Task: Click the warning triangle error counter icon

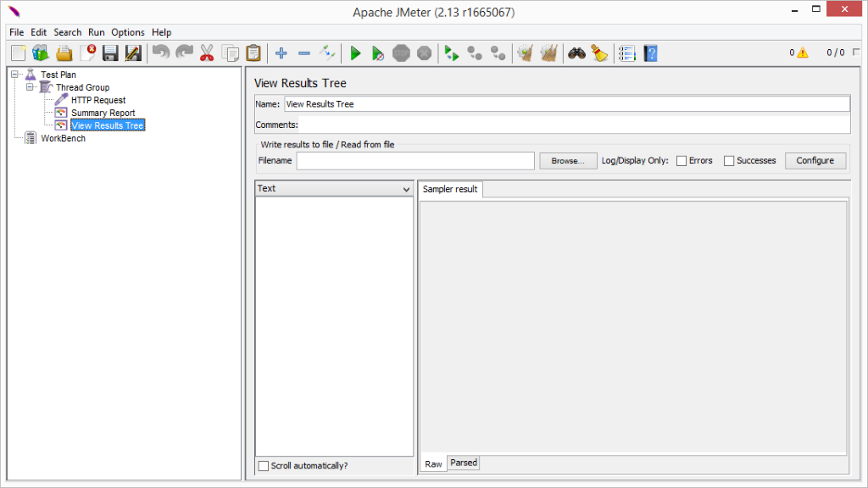Action: 802,53
